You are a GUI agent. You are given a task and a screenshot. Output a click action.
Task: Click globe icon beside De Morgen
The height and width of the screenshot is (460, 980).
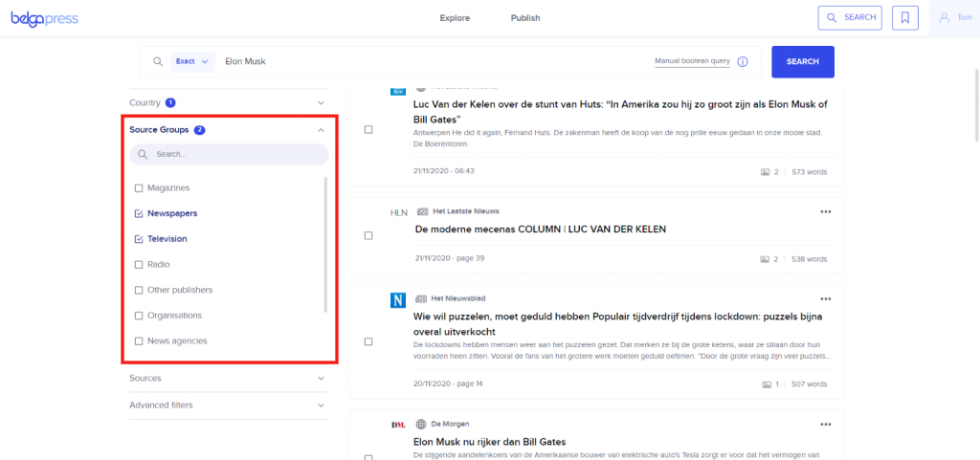[421, 425]
